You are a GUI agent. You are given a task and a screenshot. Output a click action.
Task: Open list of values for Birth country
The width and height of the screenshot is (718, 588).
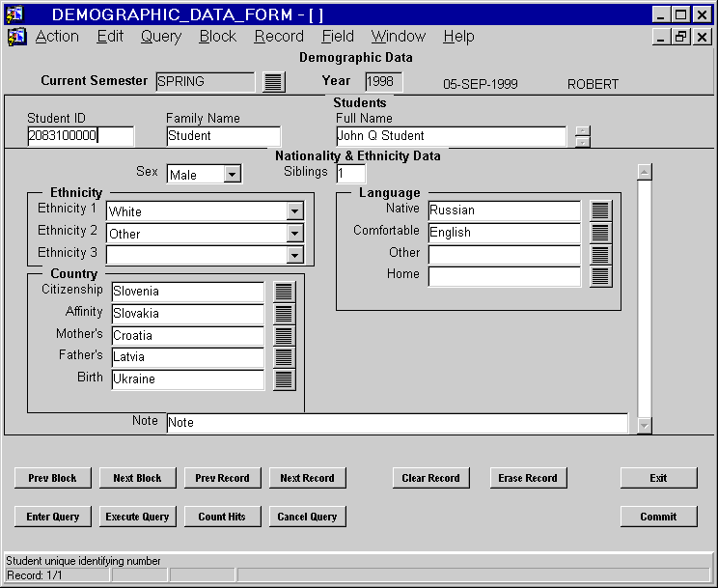pyautogui.click(x=284, y=379)
